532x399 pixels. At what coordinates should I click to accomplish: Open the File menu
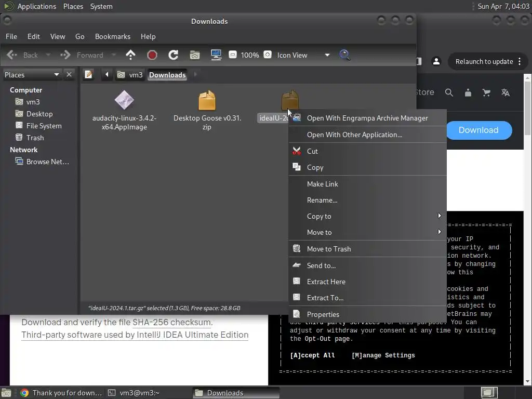click(x=11, y=36)
